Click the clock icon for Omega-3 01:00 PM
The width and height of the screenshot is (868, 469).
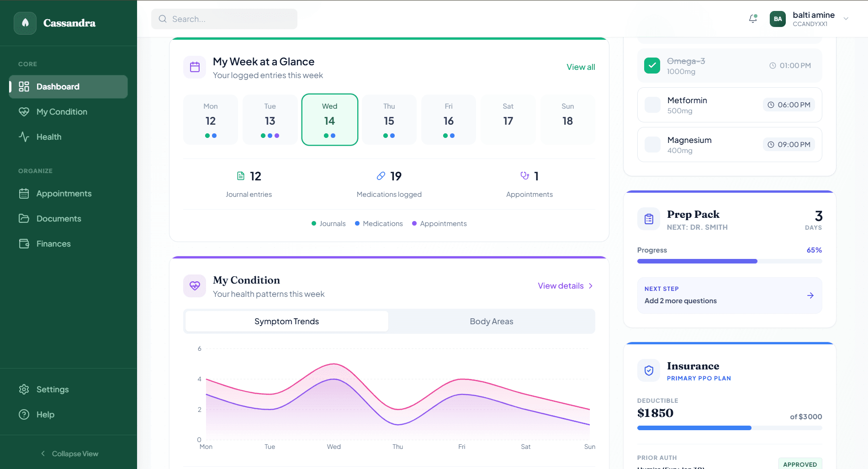tap(773, 65)
